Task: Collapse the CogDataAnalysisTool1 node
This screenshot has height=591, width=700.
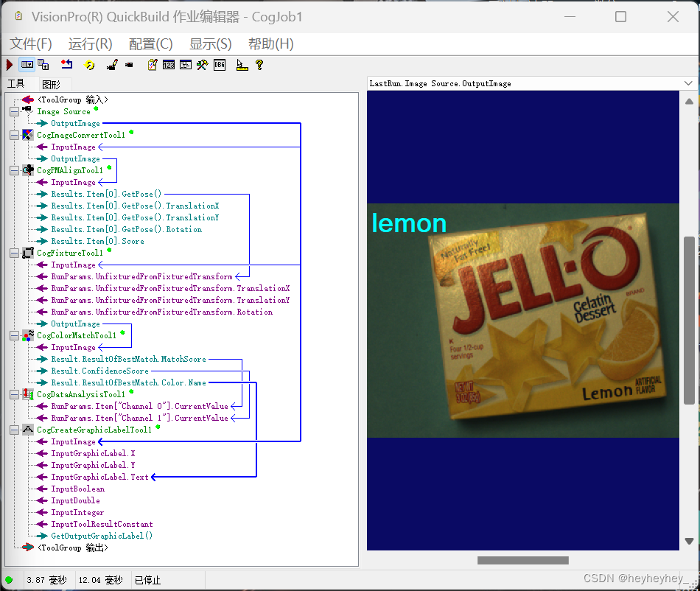Action: click(14, 394)
